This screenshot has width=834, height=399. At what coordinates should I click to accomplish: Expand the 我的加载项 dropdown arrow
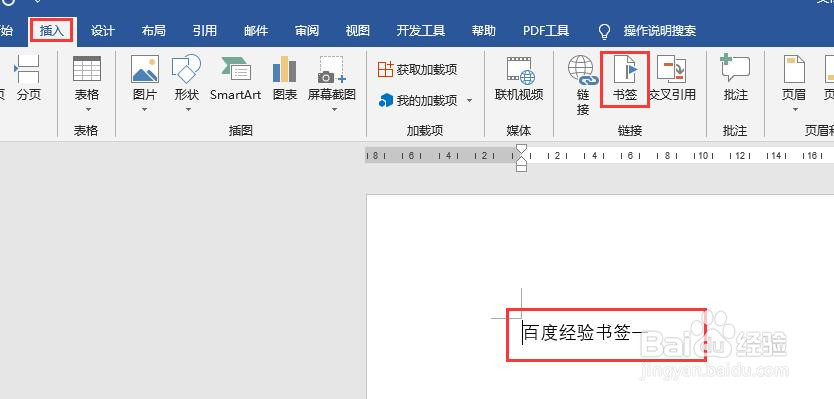click(470, 100)
